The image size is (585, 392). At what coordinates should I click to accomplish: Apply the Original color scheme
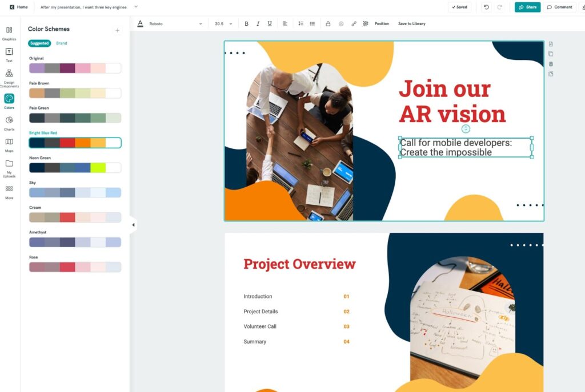(75, 68)
